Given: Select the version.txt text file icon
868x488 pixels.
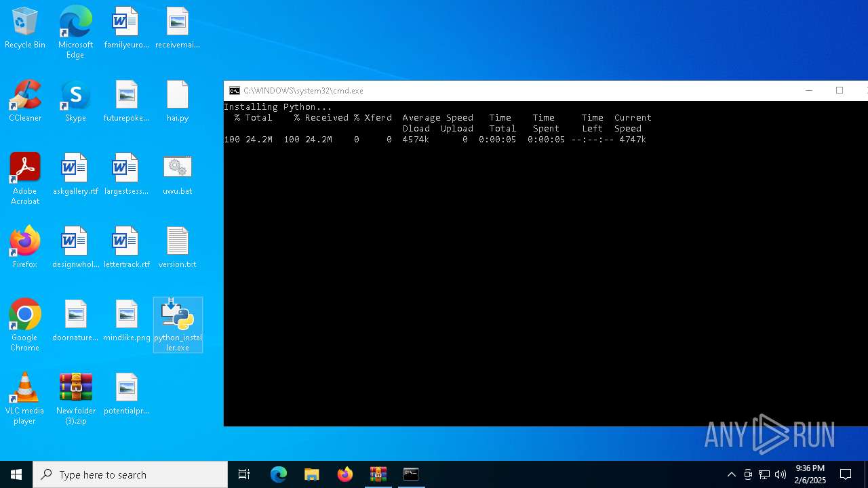Looking at the screenshot, I should point(177,247).
